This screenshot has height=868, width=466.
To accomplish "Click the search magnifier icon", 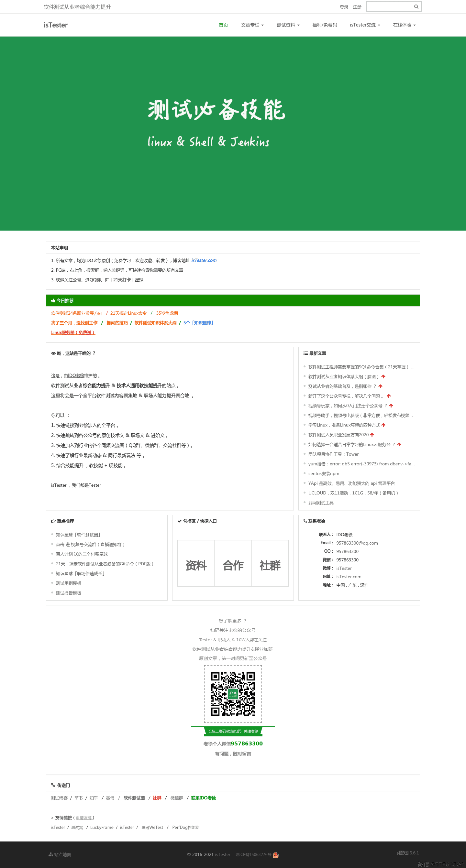I will click(416, 7).
